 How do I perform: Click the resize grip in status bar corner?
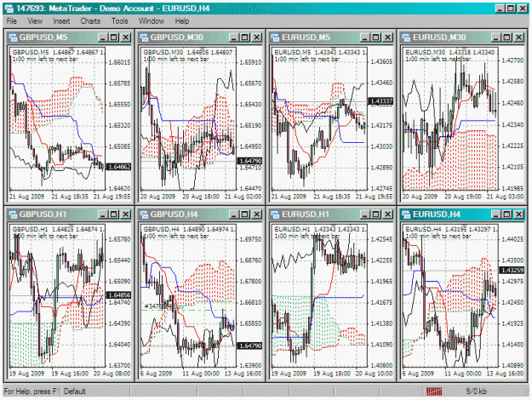point(525,391)
